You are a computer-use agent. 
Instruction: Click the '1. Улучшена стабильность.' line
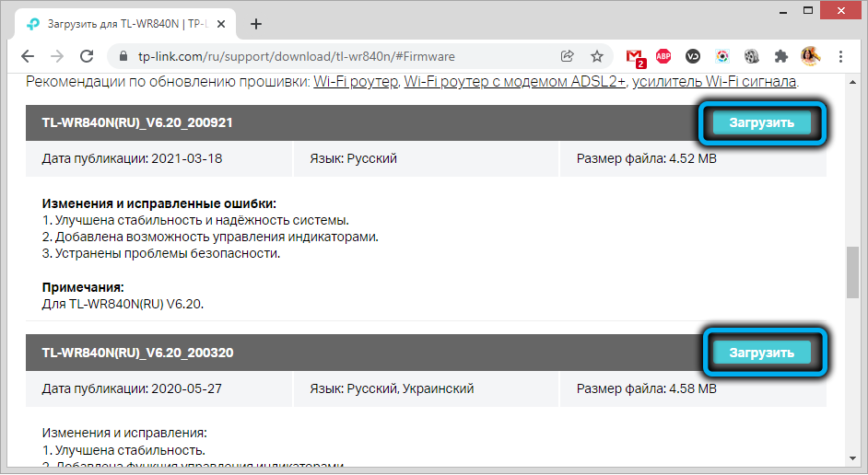pos(123,450)
